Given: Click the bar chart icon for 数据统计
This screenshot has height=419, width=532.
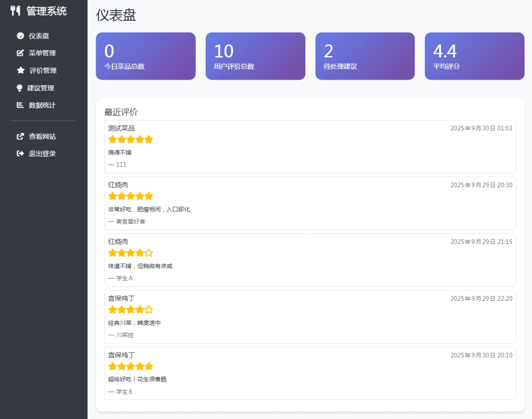Looking at the screenshot, I should pyautogui.click(x=20, y=105).
